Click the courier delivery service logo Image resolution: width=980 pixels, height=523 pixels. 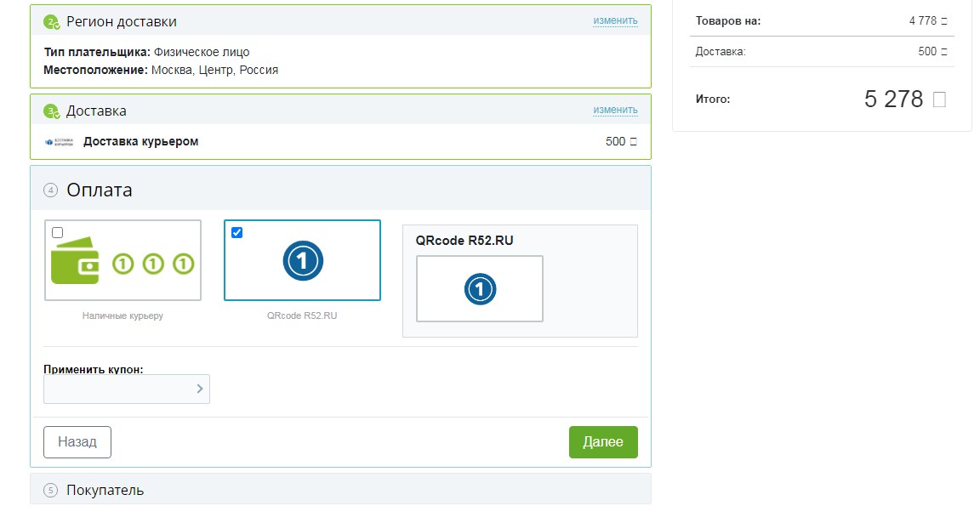coord(60,142)
